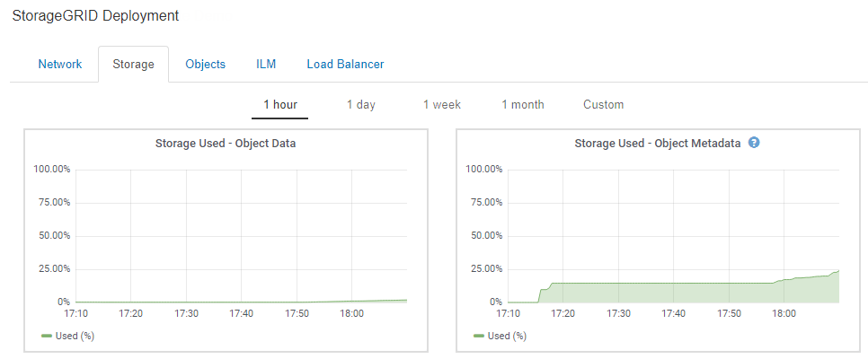Switch to the Objects tab
The image size is (868, 359).
205,65
